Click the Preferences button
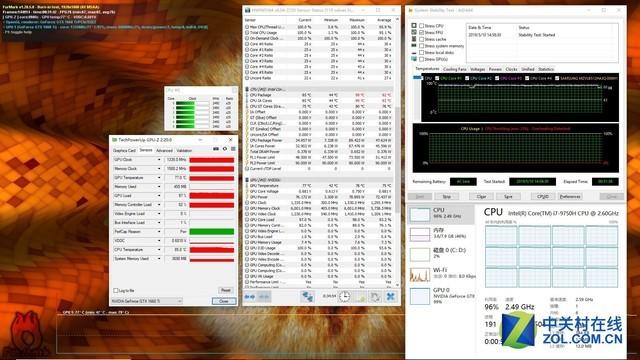 (x=570, y=197)
